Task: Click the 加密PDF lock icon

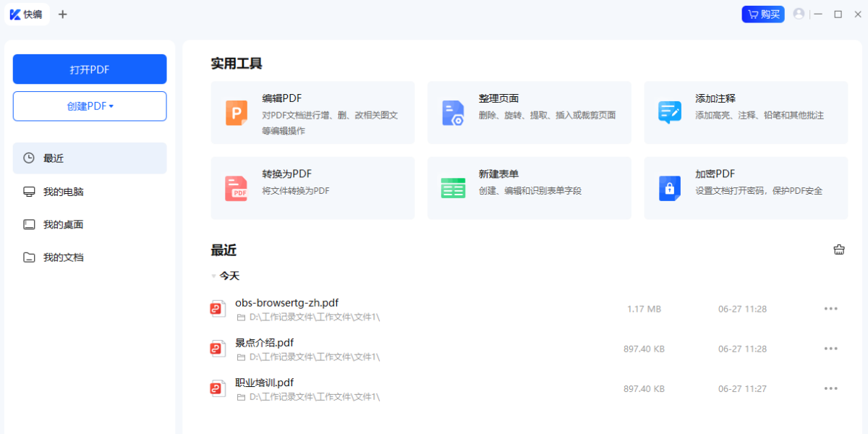Action: coord(670,188)
